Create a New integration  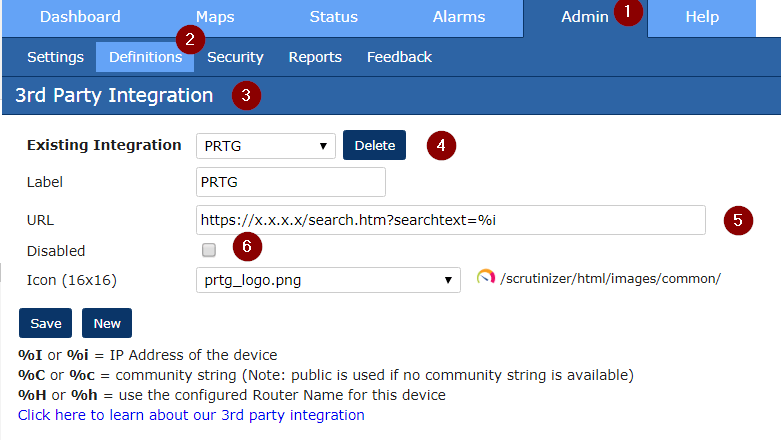pyautogui.click(x=107, y=323)
